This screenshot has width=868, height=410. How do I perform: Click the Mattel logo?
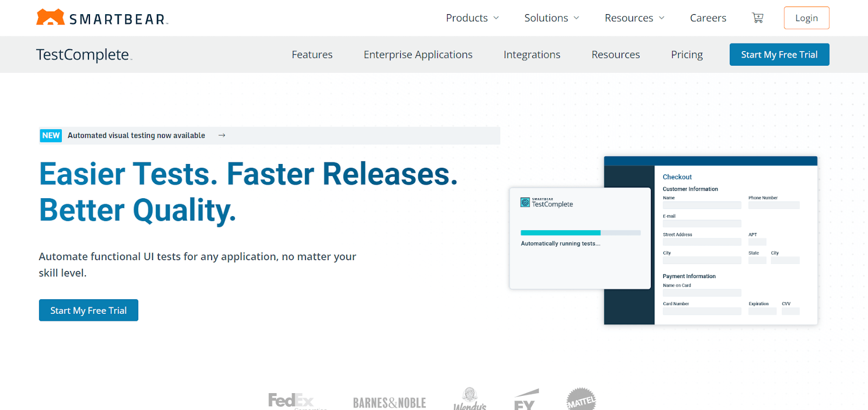(x=581, y=399)
